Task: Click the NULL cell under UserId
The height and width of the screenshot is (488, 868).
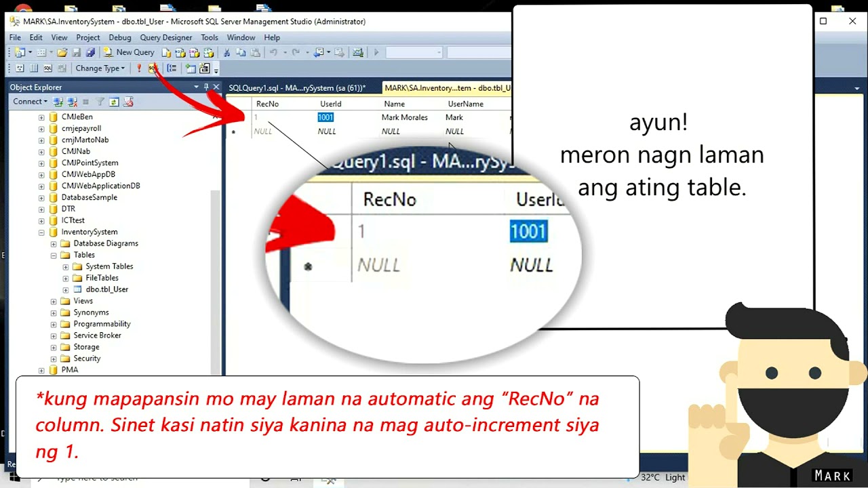Action: (x=327, y=131)
